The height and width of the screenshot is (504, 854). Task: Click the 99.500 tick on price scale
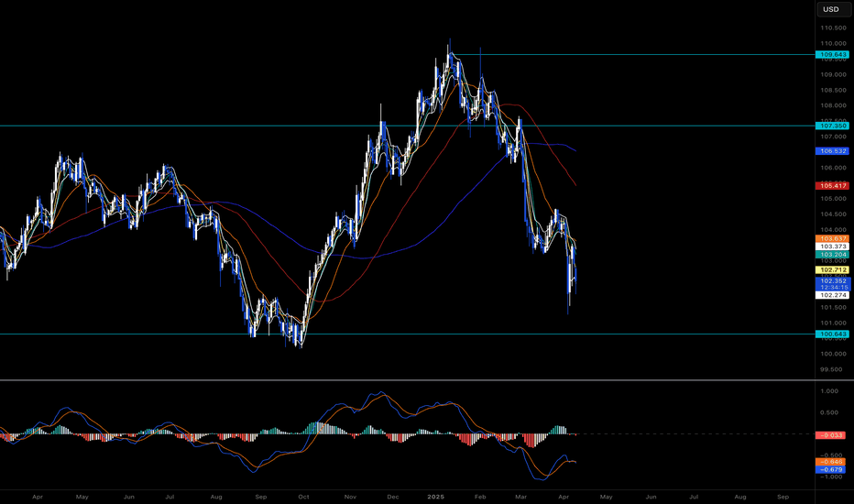pyautogui.click(x=833, y=369)
